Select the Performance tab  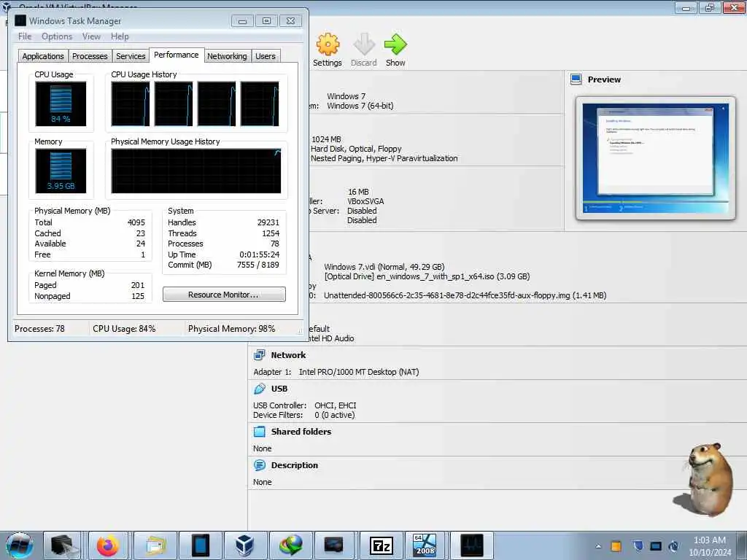coord(177,55)
